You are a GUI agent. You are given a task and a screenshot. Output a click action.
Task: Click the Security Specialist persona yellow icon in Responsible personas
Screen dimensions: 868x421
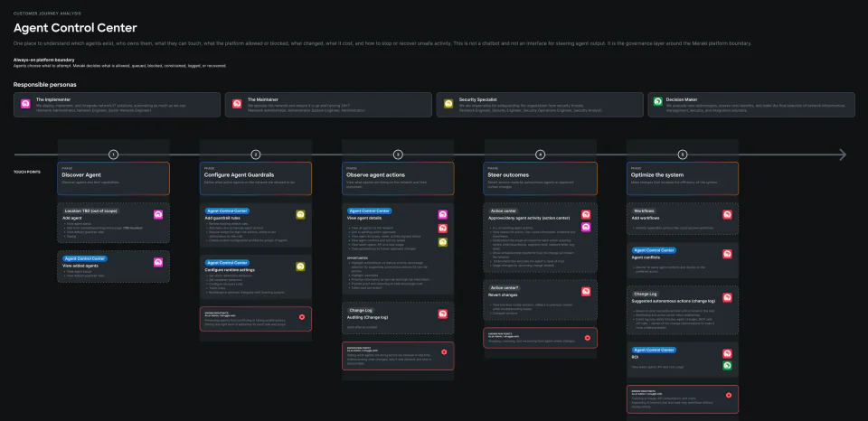pos(448,104)
